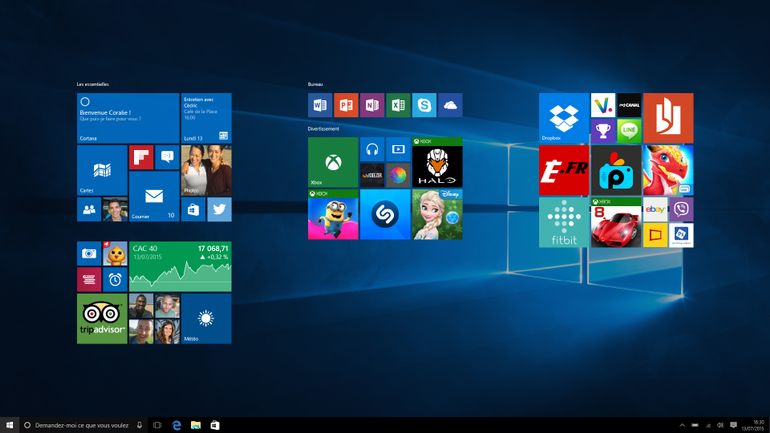The height and width of the screenshot is (433, 770).
Task: Open the Shazam tile
Action: tap(385, 215)
